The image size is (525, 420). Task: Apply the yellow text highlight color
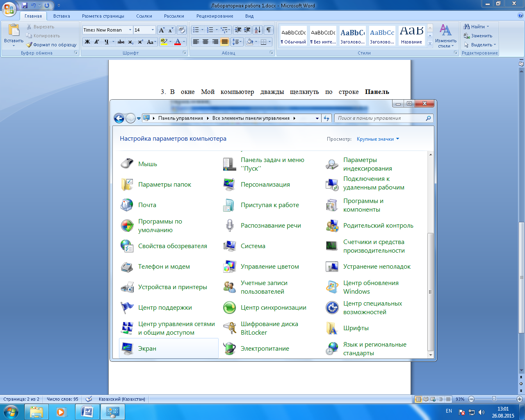pos(164,42)
